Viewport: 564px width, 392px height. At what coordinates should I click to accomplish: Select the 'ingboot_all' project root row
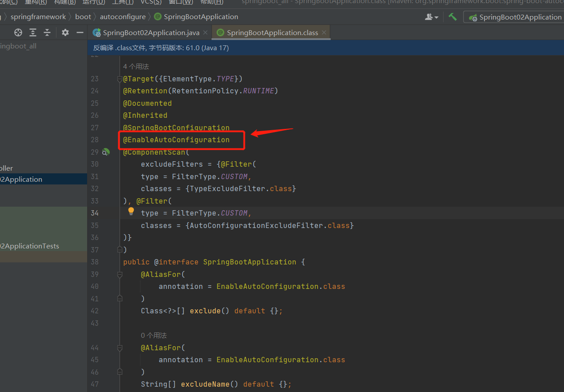[44, 46]
